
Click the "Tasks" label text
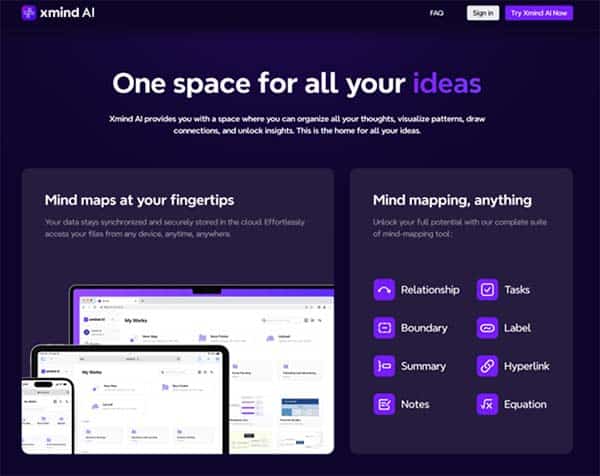[517, 290]
